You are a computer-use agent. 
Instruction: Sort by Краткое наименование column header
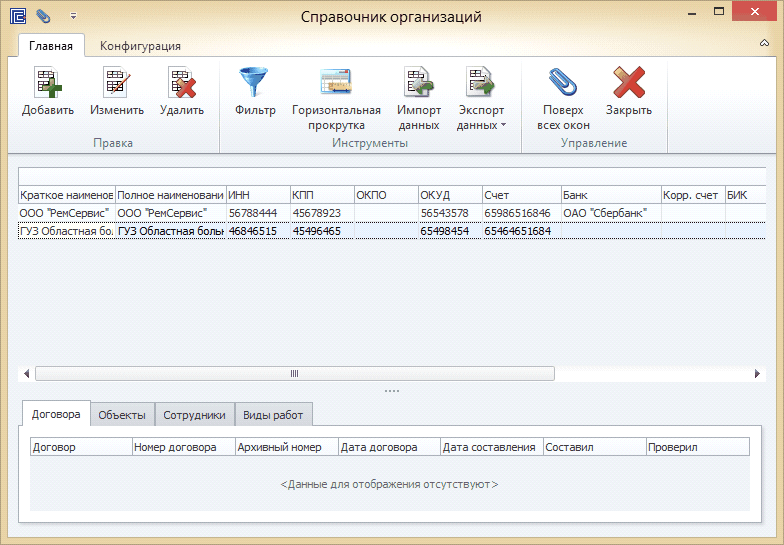click(x=66, y=195)
